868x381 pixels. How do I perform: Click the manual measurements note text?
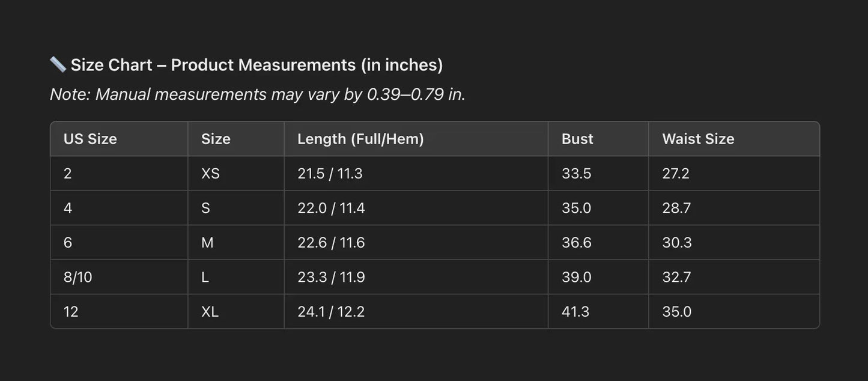click(257, 94)
